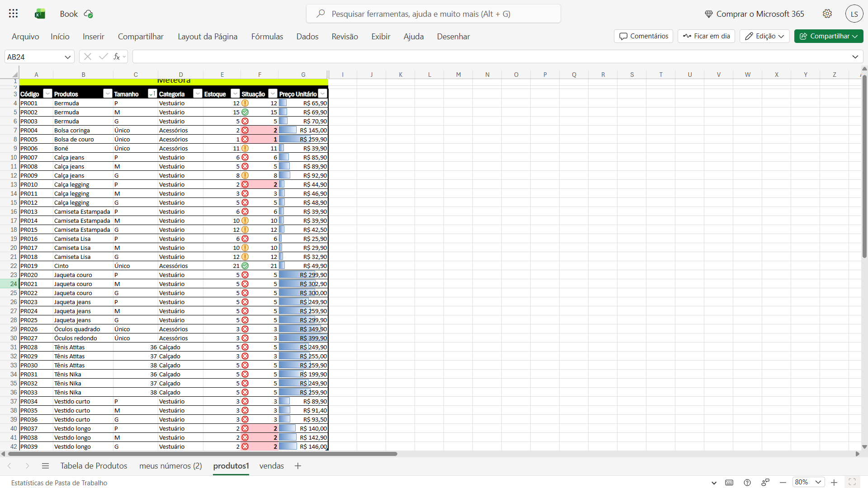Click the Excel logo icon
This screenshot has height=488, width=868.
tap(40, 14)
